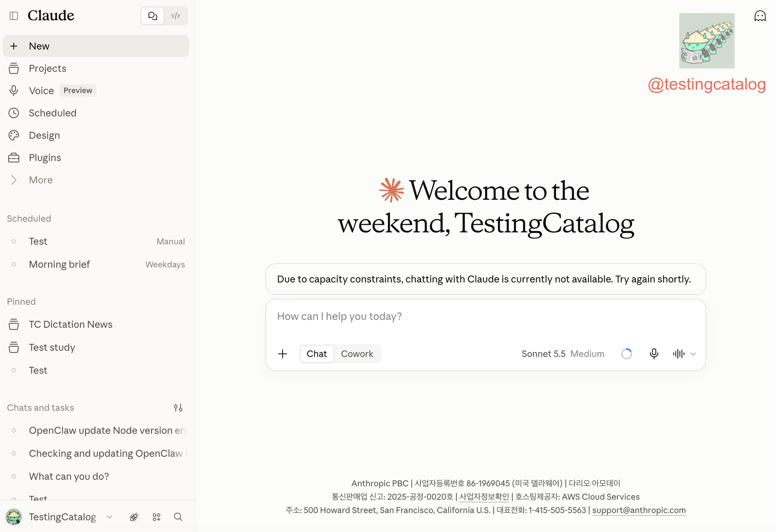Image resolution: width=776 pixels, height=532 pixels.
Task: Open Sonnet 5.5 Medium model selector
Action: point(563,354)
